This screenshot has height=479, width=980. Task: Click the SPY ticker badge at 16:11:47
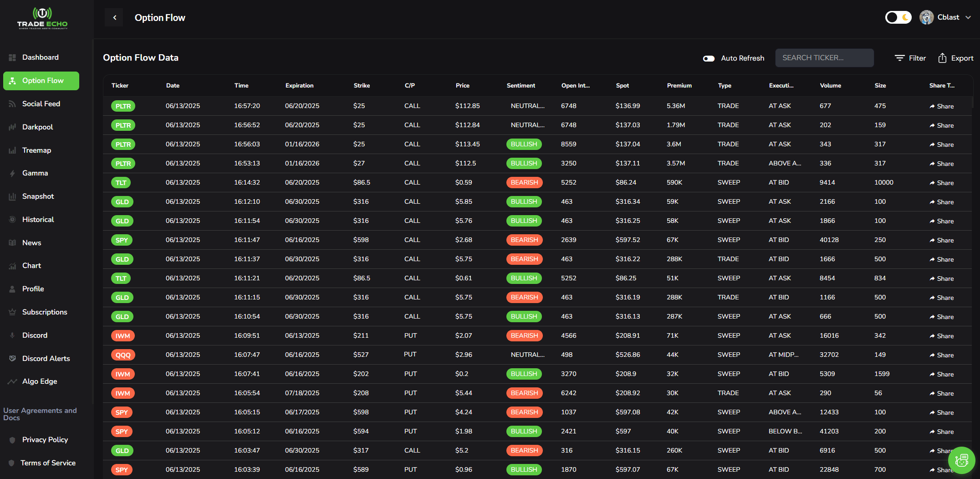[x=122, y=240]
